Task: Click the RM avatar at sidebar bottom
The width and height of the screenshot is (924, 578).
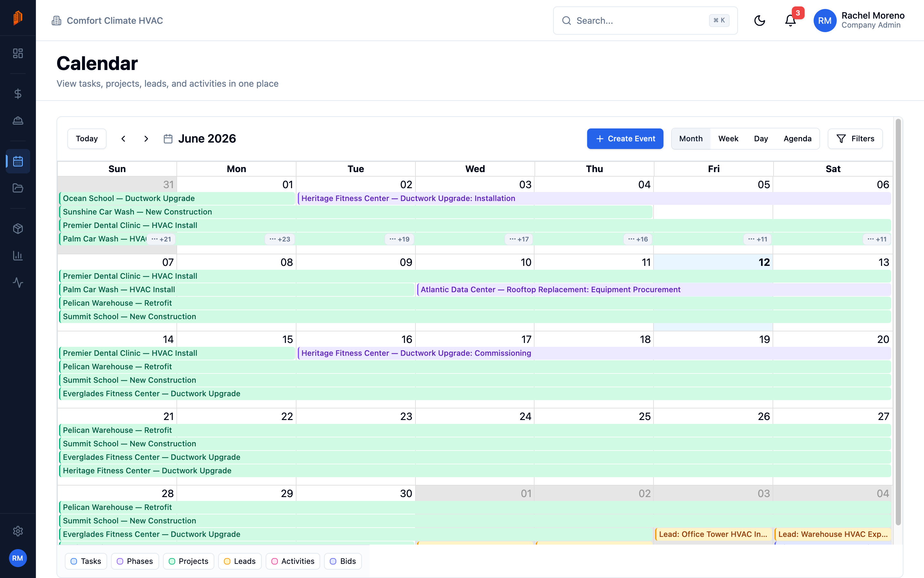Action: tap(18, 558)
